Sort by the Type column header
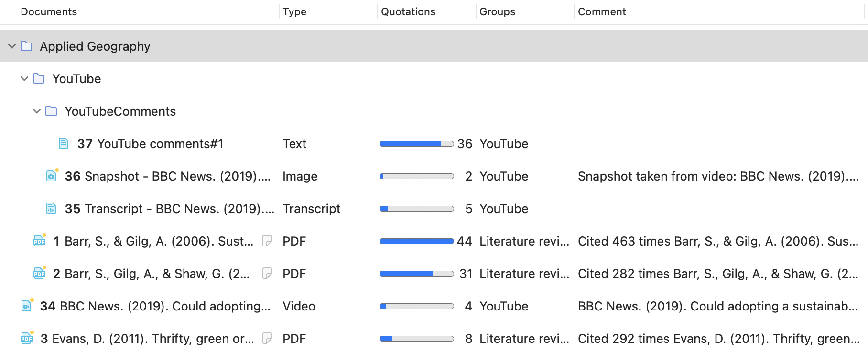This screenshot has width=868, height=363. tap(294, 12)
